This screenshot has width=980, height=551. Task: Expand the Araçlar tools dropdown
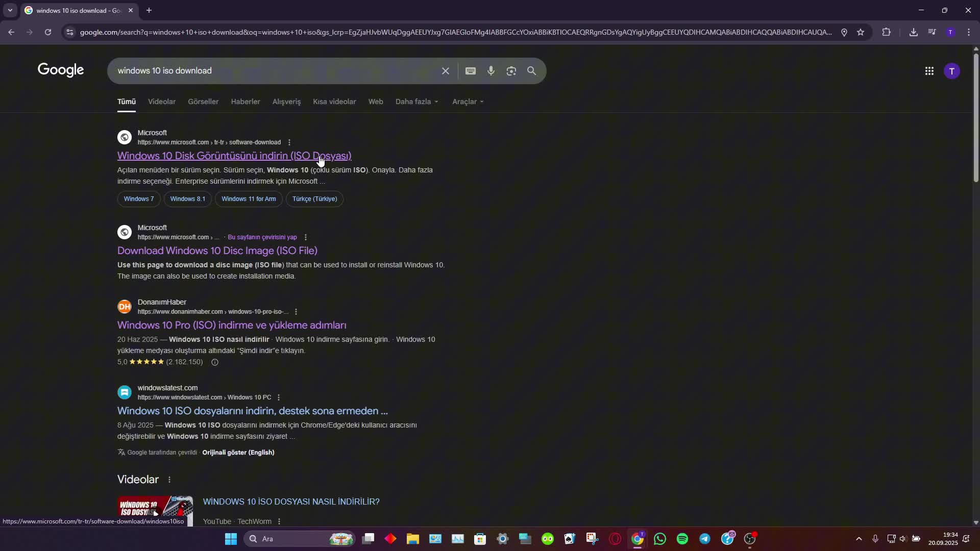[x=468, y=102]
